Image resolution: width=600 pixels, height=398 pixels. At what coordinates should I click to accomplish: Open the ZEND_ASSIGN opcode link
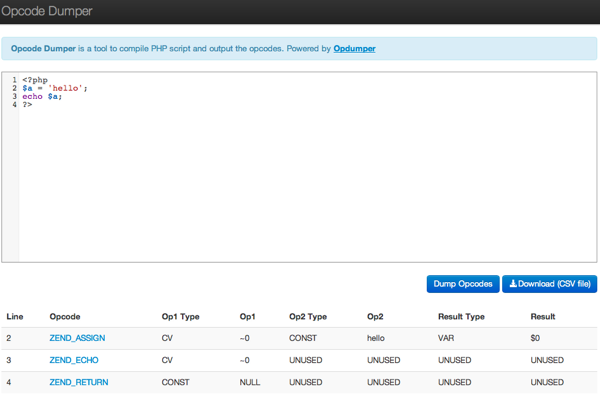pos(77,338)
